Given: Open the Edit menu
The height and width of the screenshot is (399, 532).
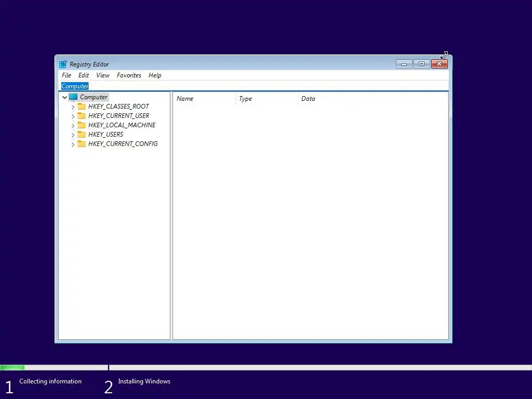Looking at the screenshot, I should click(84, 75).
